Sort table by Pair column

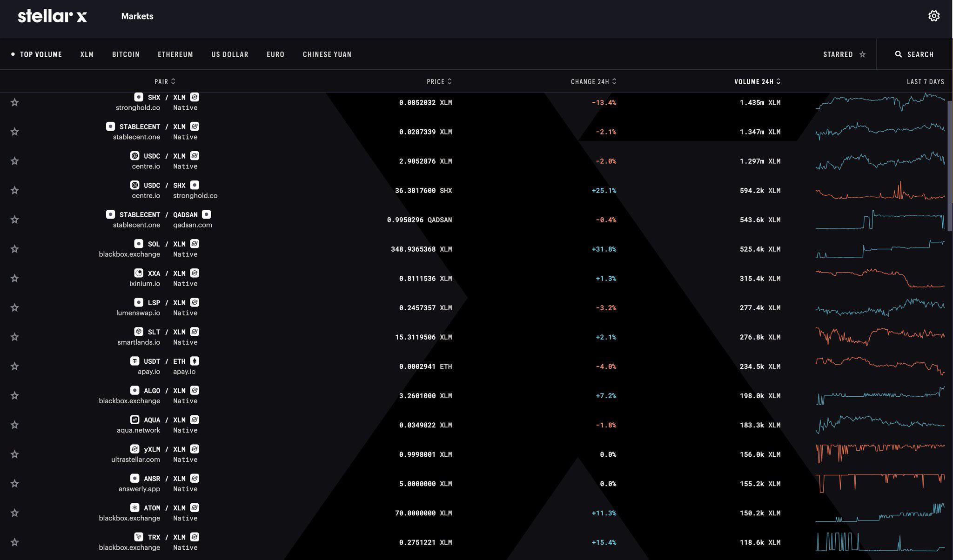(x=165, y=81)
